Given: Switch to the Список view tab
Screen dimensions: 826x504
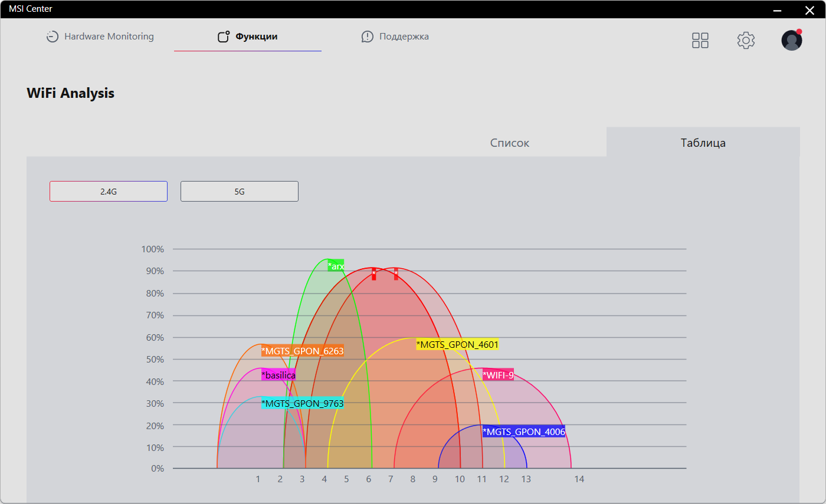Looking at the screenshot, I should 510,143.
